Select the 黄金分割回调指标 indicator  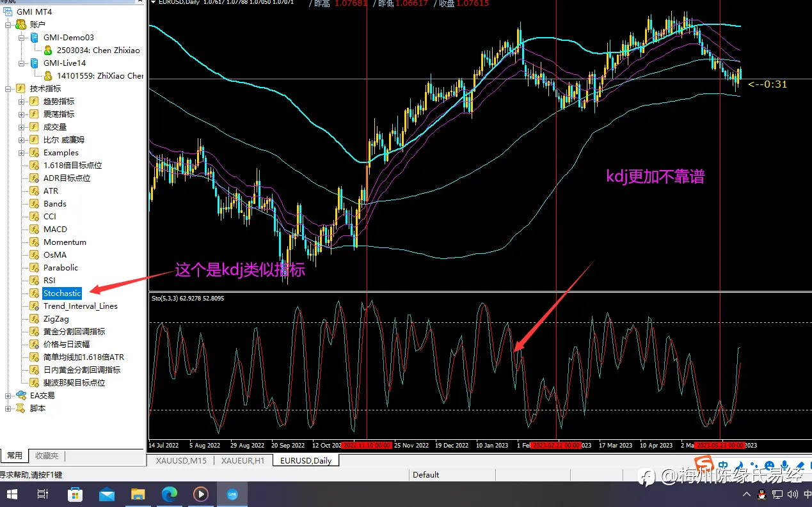point(74,331)
